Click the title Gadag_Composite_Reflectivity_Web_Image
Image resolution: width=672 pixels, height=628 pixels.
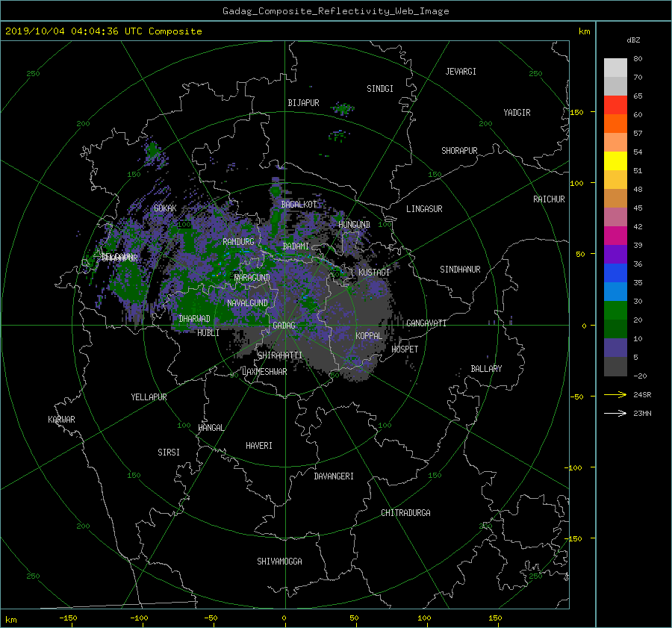[x=335, y=11]
